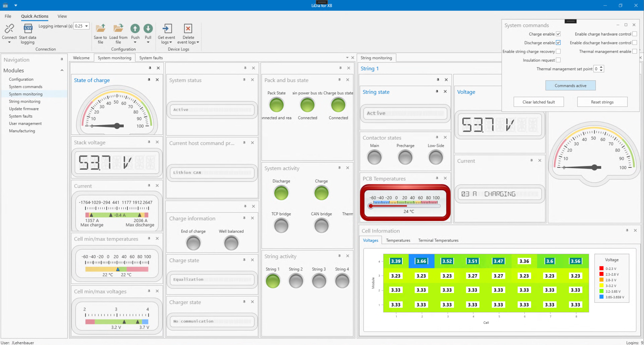Collapse the Modules section chevron
This screenshot has height=345, width=644.
pyautogui.click(x=62, y=70)
